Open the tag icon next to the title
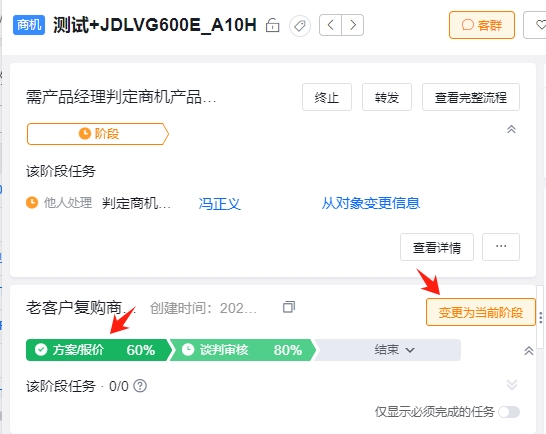This screenshot has height=434, width=546. pos(300,26)
